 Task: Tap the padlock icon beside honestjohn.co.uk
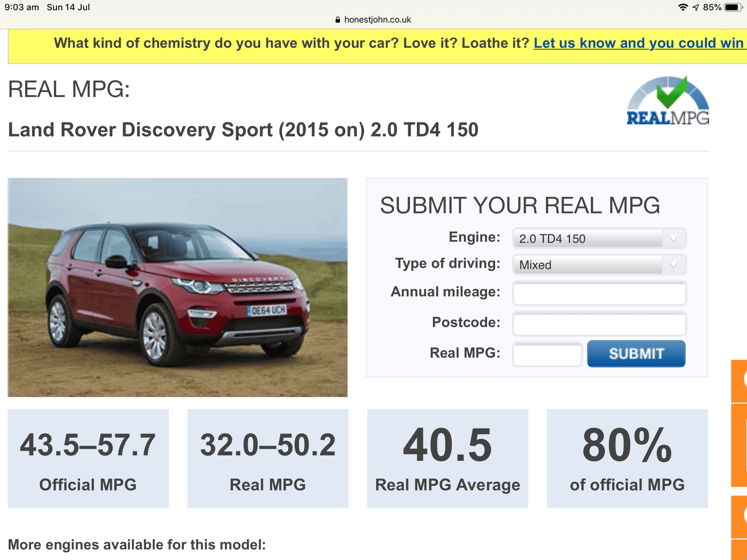(338, 20)
